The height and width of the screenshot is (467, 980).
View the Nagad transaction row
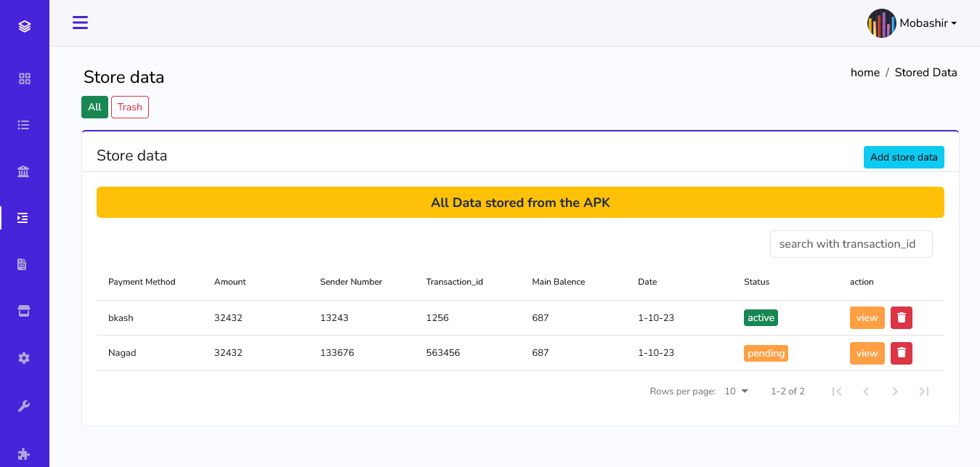coord(867,353)
